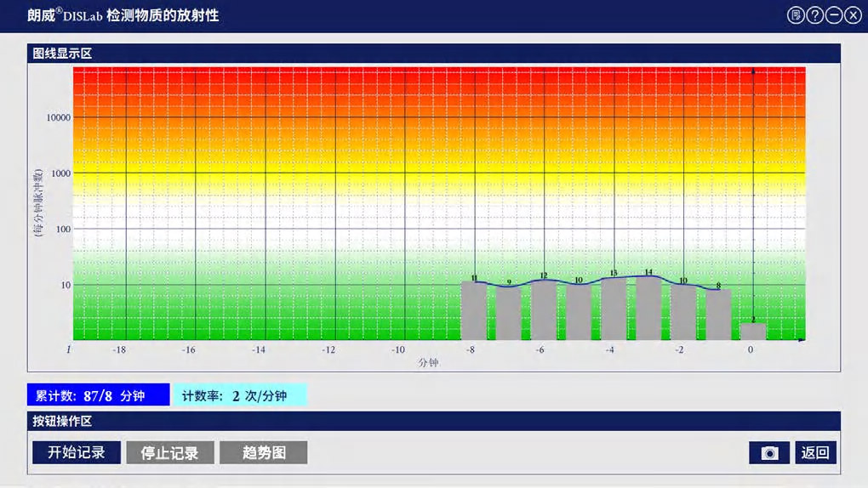This screenshot has height=488, width=868.
Task: Select the 累计数 cumulative count display
Action: pos(98,396)
